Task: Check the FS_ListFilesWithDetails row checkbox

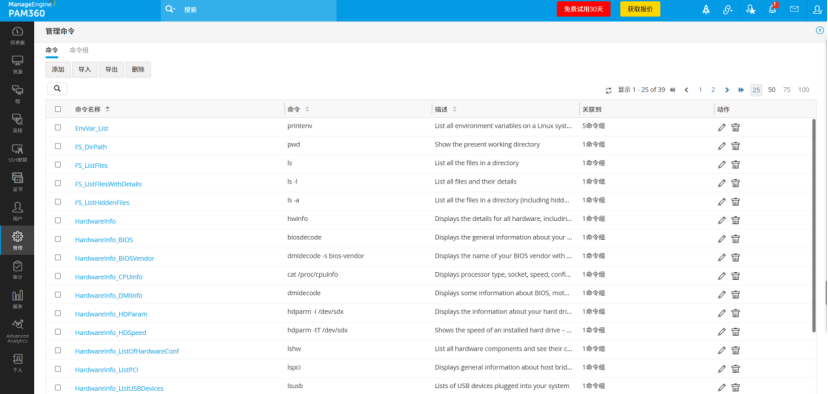Action: click(x=58, y=183)
